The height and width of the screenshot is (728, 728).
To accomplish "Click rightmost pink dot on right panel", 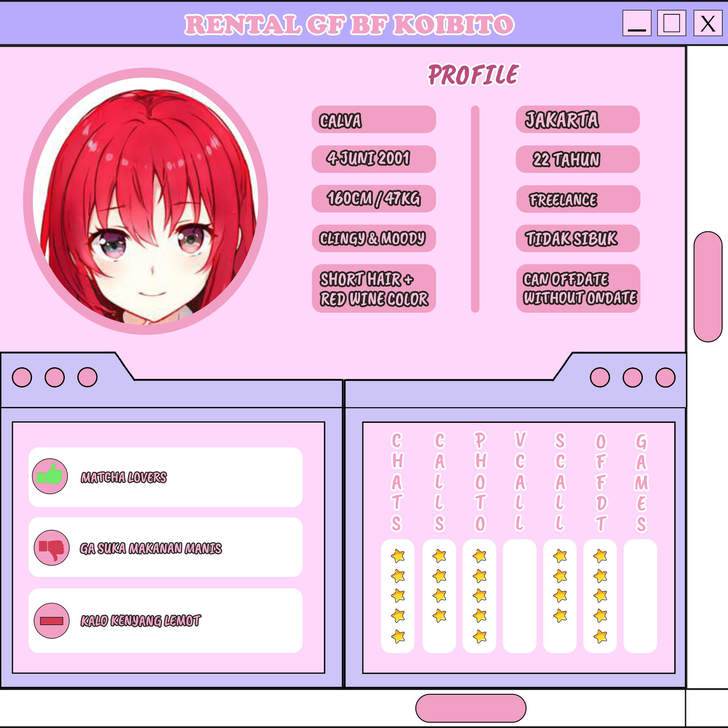I will (x=665, y=377).
